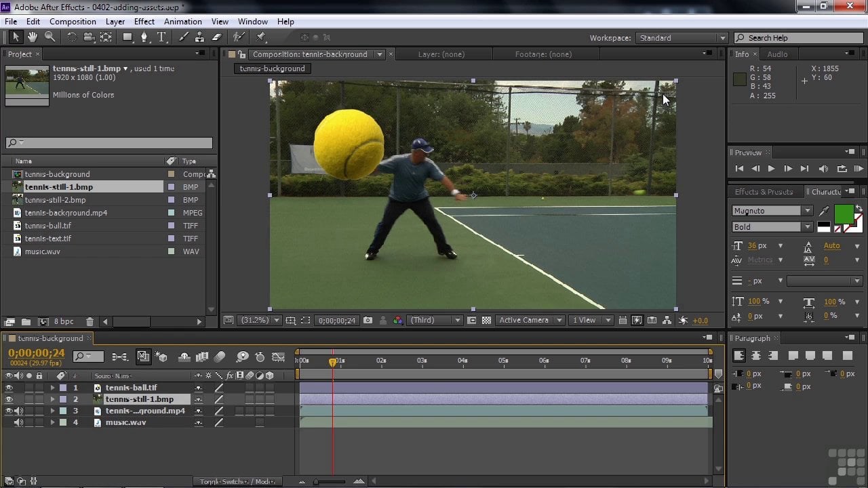Screen dimensions: 868x488
Task: Pick the Brush tool
Action: pyautogui.click(x=184, y=37)
